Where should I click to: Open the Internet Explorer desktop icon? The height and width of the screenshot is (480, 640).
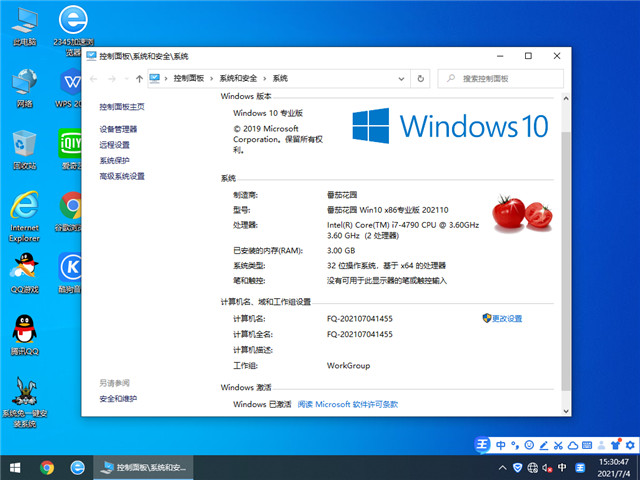[x=24, y=216]
